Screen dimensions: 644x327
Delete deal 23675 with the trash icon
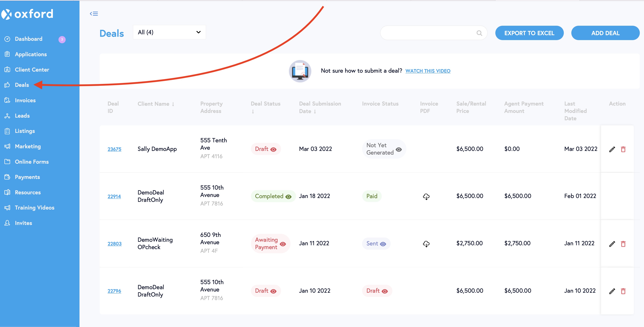[x=623, y=149]
